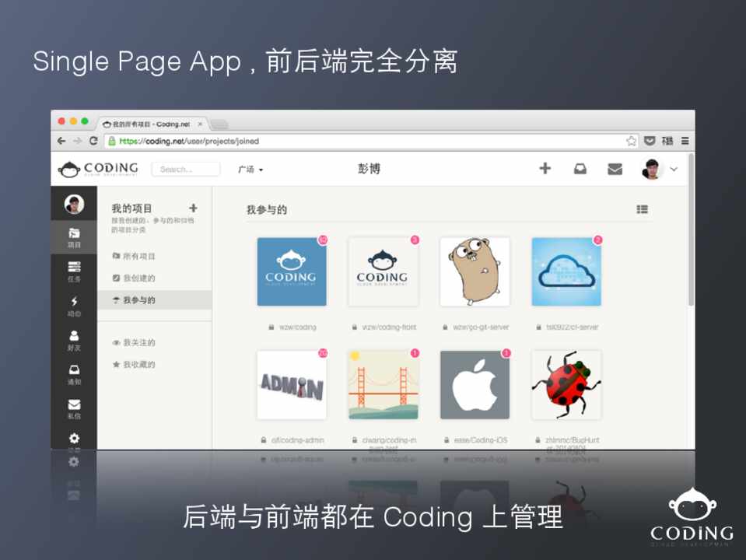Screen dimensions: 746x560
Task: Open the wzw/go-git-server gopher thumbnail
Action: coord(475,271)
